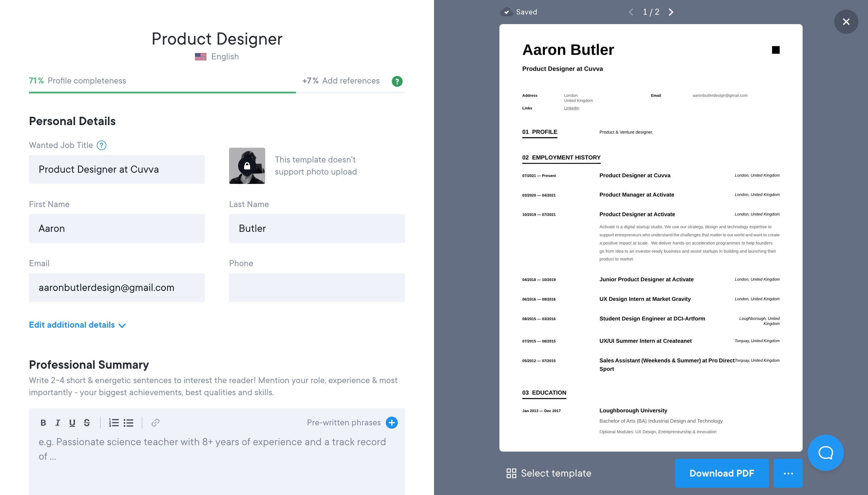Viewport: 868px width, 495px height.
Task: Click the three-dot options menu button
Action: [788, 474]
